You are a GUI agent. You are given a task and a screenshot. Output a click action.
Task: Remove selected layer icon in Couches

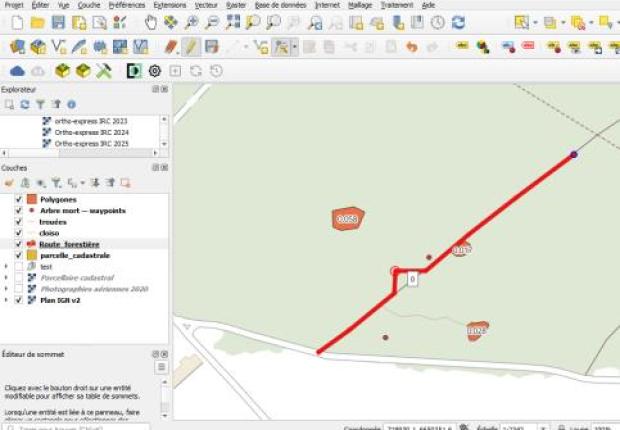click(125, 183)
